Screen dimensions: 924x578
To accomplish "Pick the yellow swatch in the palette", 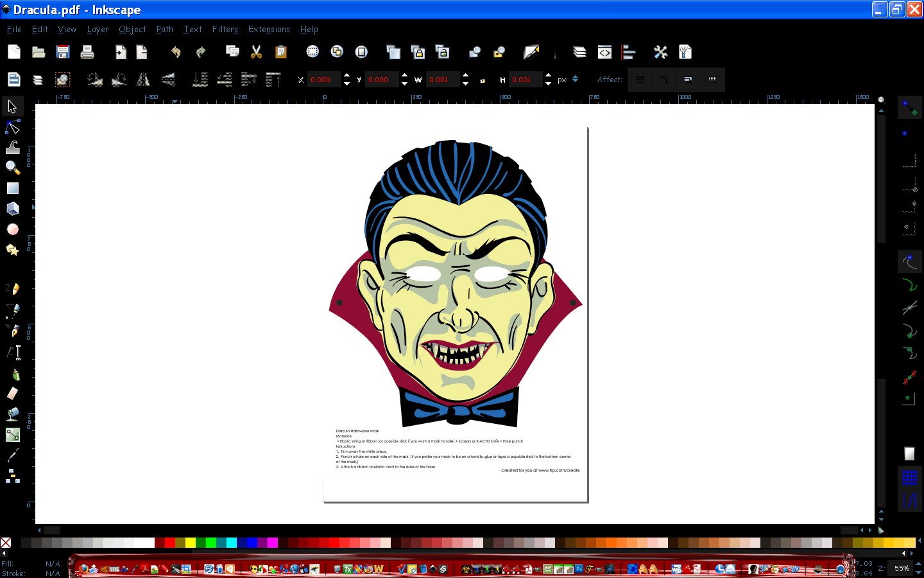I will pos(191,543).
